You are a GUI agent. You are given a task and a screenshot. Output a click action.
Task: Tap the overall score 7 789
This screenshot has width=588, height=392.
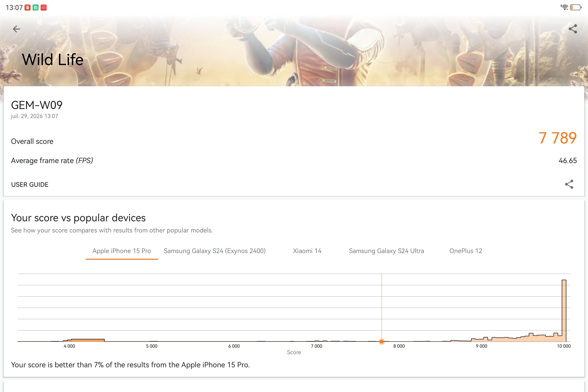coord(557,138)
